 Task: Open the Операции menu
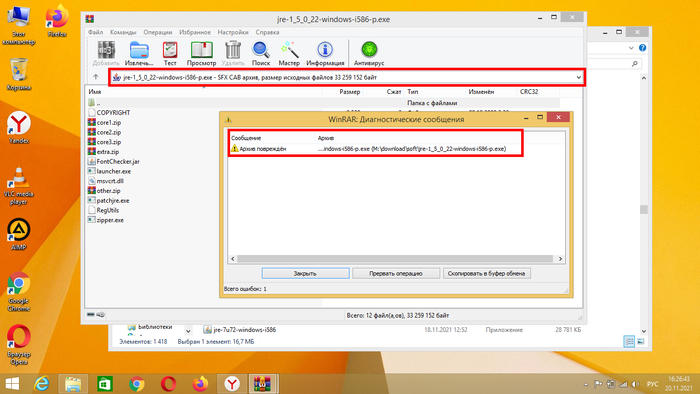[x=158, y=32]
